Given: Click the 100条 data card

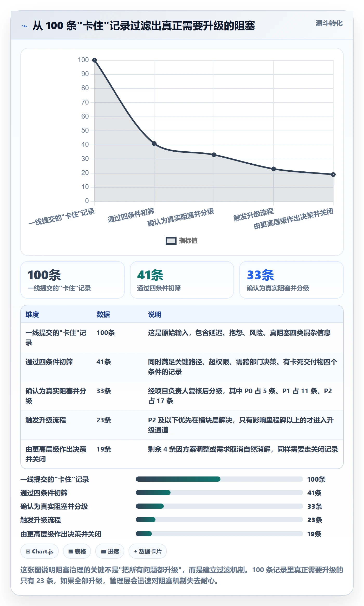Looking at the screenshot, I should click(x=73, y=280).
